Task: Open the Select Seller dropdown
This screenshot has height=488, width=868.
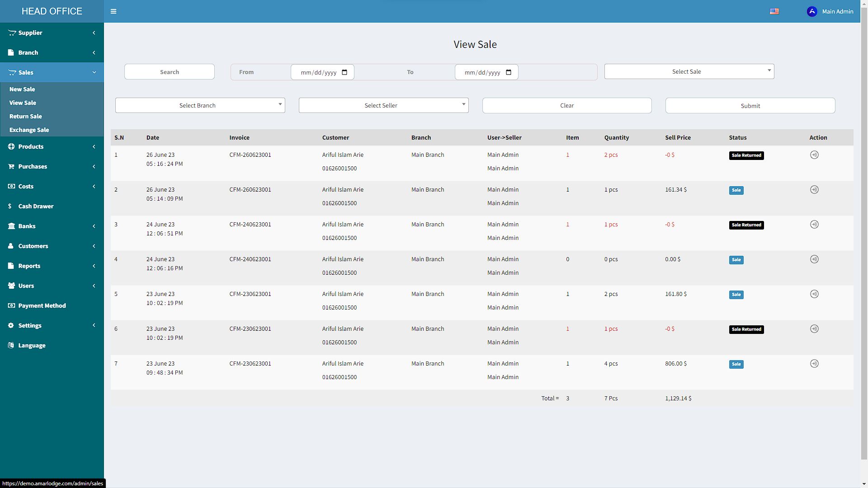Action: (383, 105)
